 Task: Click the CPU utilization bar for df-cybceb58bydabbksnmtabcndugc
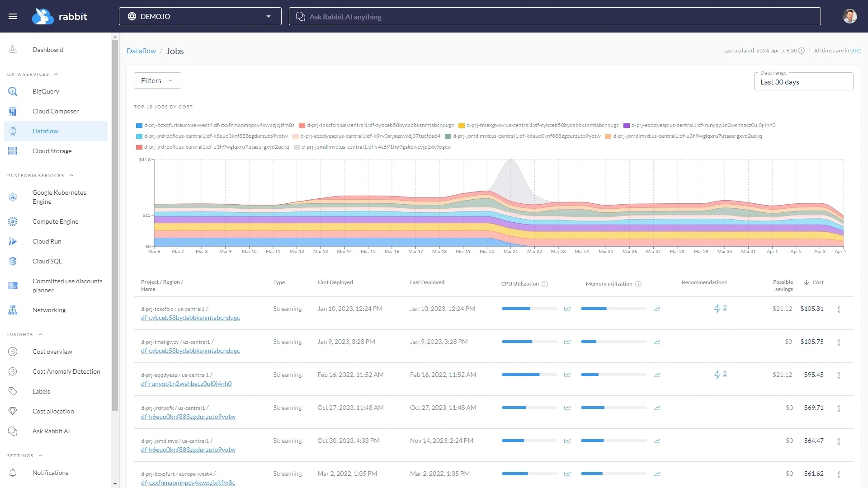pyautogui.click(x=529, y=309)
